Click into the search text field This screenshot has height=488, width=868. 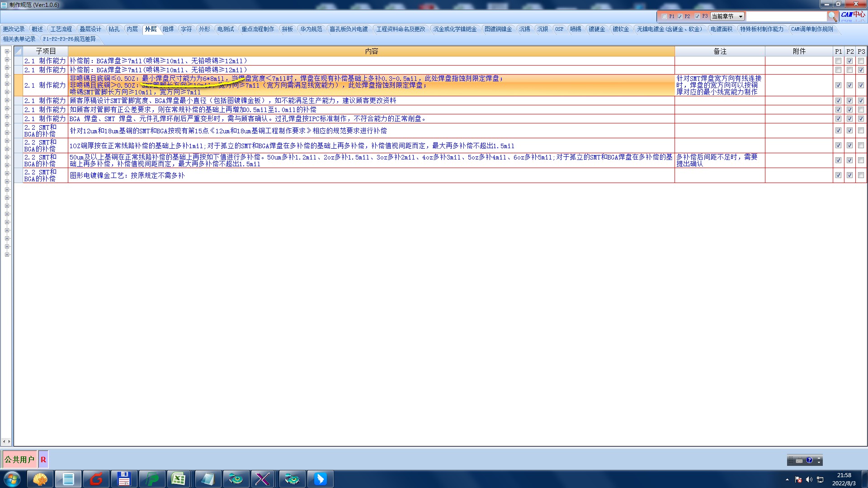coord(786,16)
